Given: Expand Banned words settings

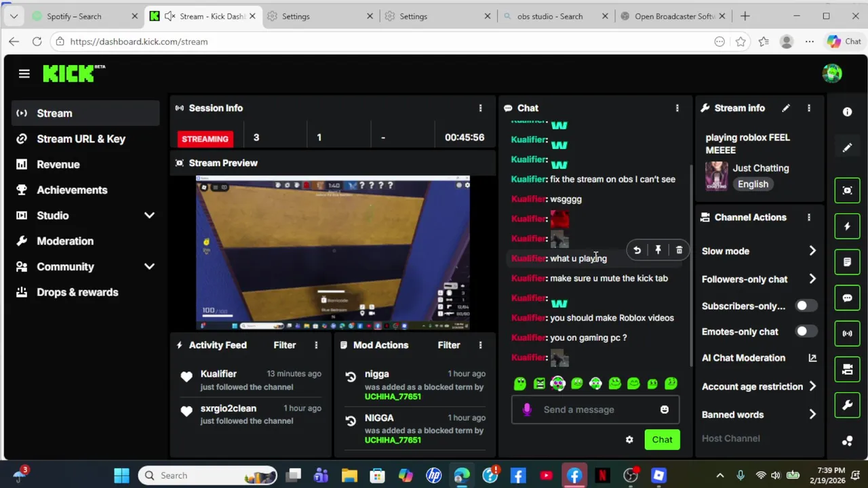Looking at the screenshot, I should point(812,415).
